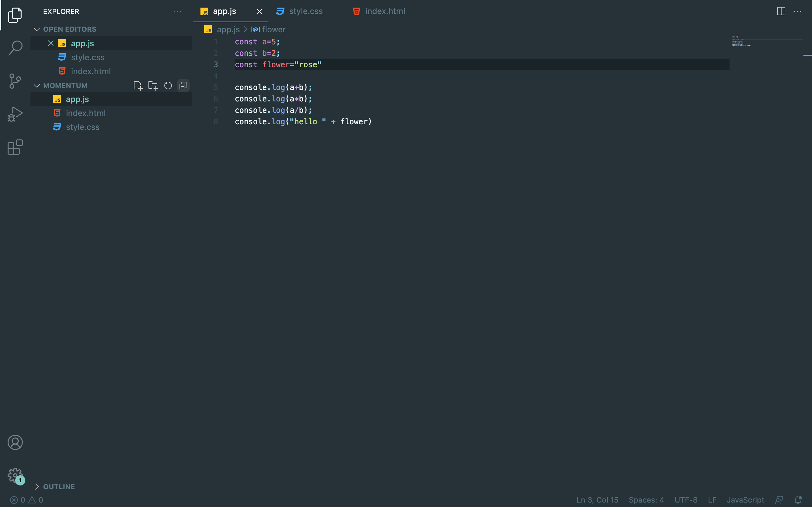Collapse the MOMENTUM folder section
812x507 pixels.
click(x=37, y=86)
